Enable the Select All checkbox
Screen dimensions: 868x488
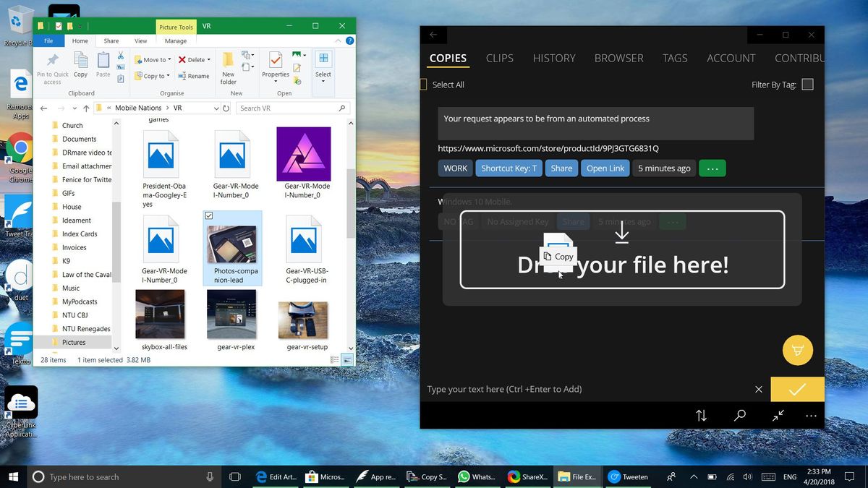click(422, 84)
